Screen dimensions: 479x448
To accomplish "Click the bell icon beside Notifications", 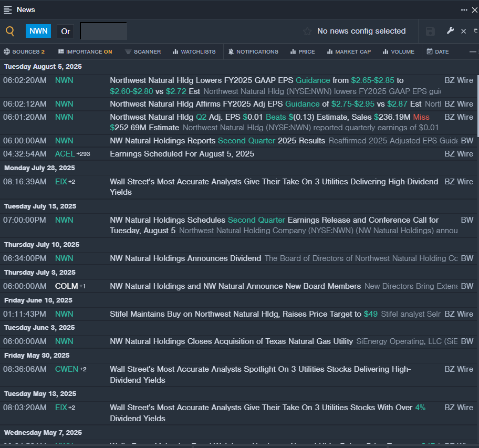I will pos(231,51).
